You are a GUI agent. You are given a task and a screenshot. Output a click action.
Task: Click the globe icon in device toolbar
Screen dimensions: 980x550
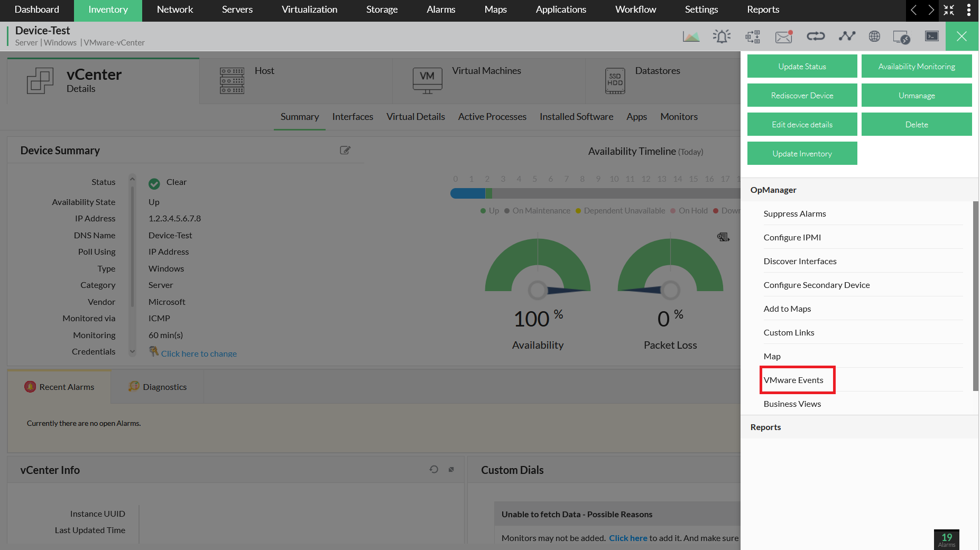pyautogui.click(x=874, y=36)
